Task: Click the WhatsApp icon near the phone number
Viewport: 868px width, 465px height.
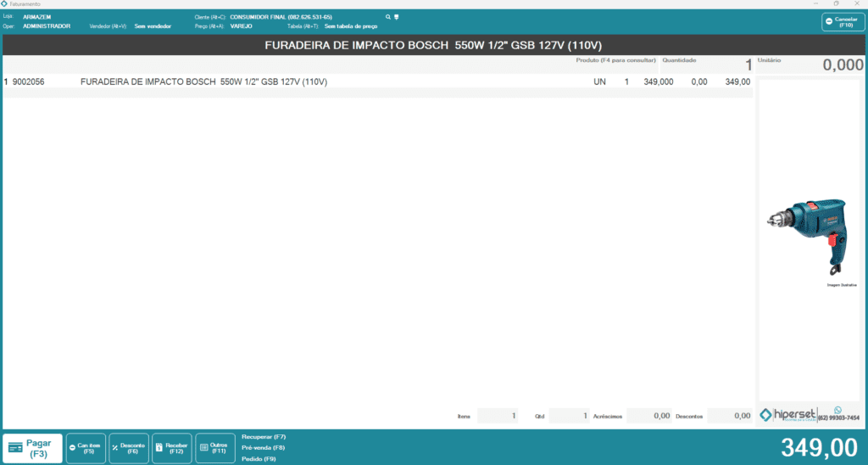Action: [838, 409]
